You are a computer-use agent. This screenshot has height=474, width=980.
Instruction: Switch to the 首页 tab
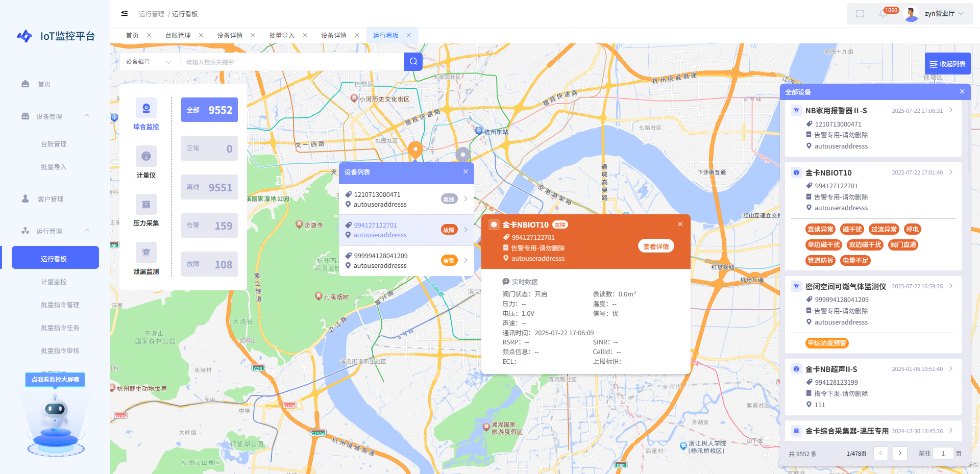(132, 35)
